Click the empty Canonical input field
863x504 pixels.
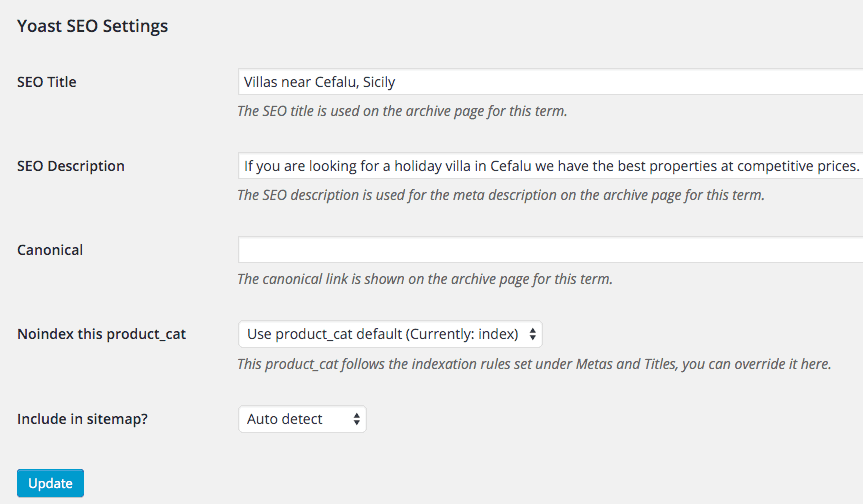(x=550, y=250)
